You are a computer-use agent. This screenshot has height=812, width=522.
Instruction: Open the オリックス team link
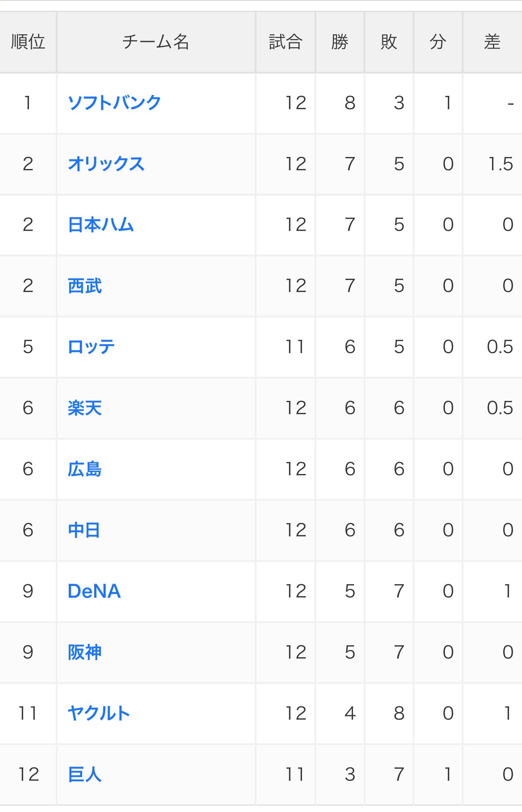[106, 164]
